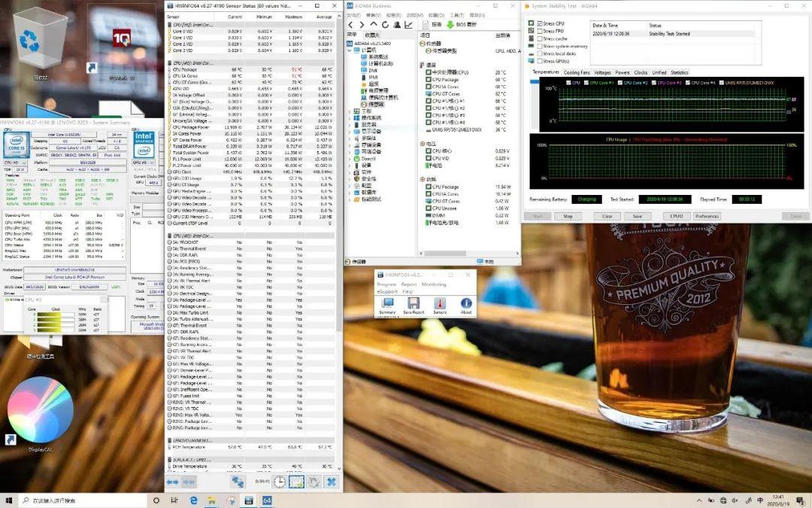Click the Preferences button
Screen dimensions: 812x508
coord(707,216)
